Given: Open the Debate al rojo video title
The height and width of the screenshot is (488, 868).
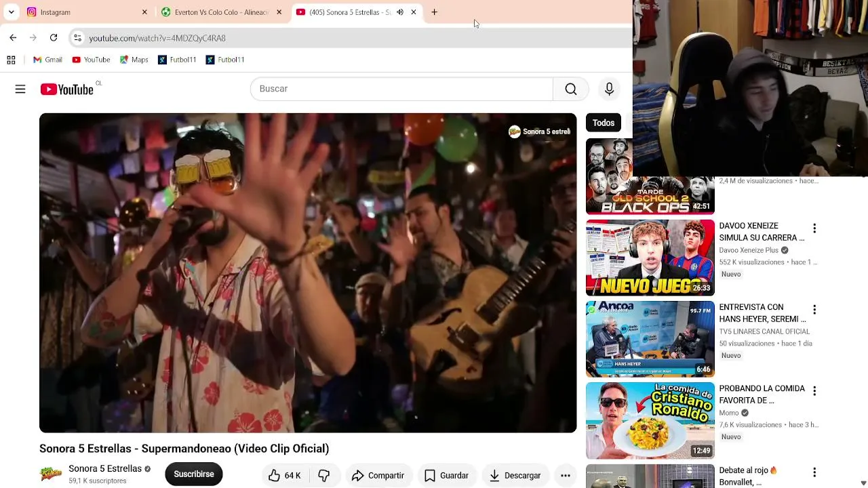Looking at the screenshot, I should (x=748, y=476).
